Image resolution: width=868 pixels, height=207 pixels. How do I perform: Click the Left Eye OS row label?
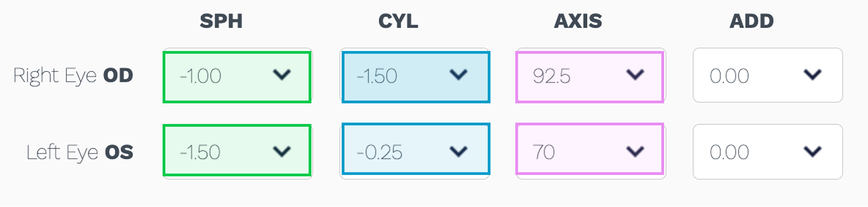(80, 152)
